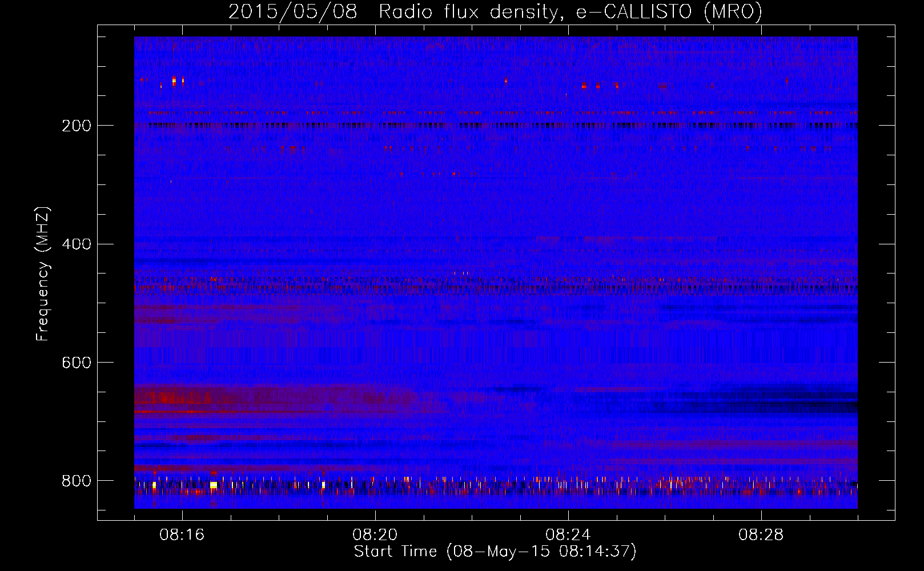Image resolution: width=924 pixels, height=571 pixels.
Task: Click the 400 frequency tick label
Action: tap(77, 244)
